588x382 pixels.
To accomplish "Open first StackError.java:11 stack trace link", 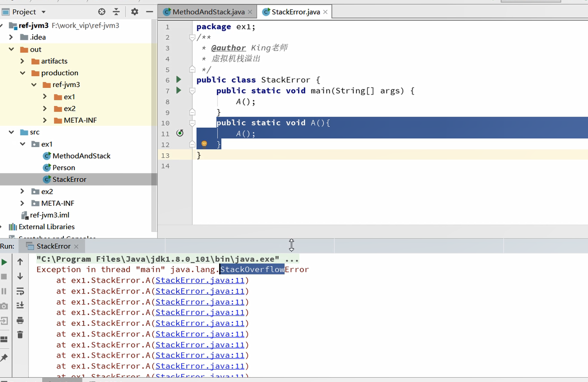I will coord(200,280).
